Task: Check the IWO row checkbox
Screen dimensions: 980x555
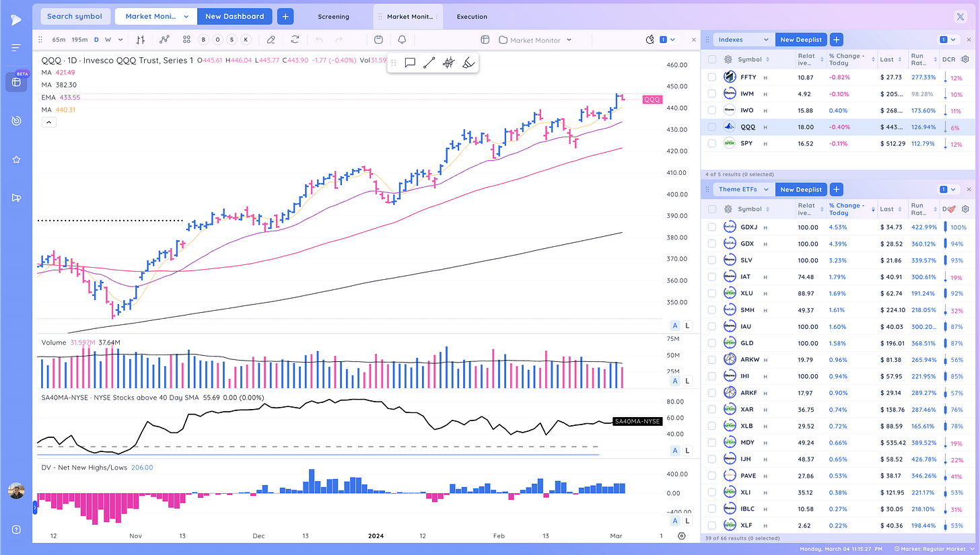Action: coord(712,110)
